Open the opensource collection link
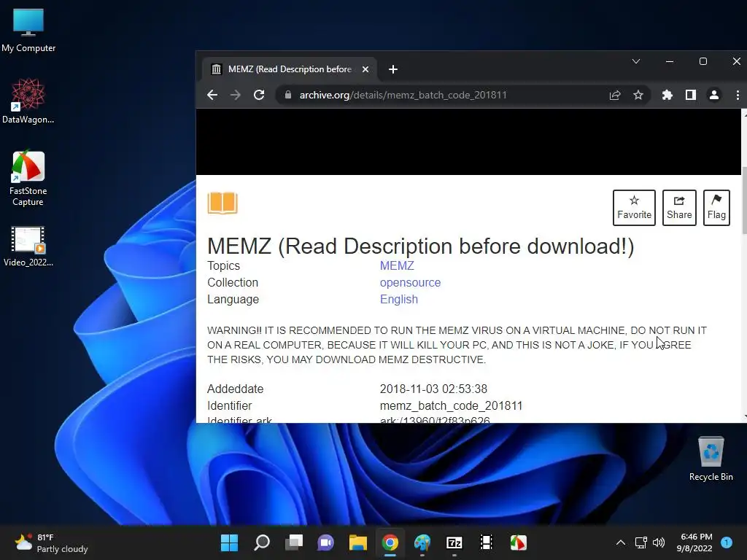 point(410,282)
